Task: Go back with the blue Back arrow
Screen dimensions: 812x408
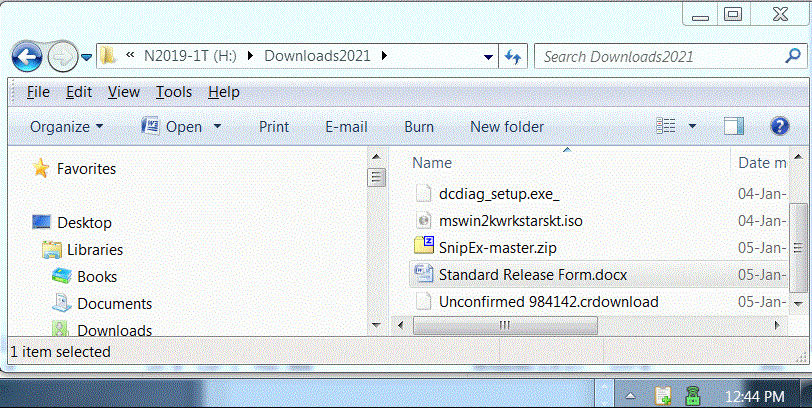Action: 26,56
